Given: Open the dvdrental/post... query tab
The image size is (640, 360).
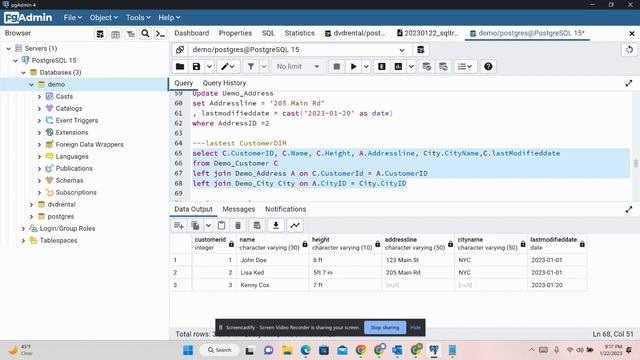Looking at the screenshot, I should (356, 33).
